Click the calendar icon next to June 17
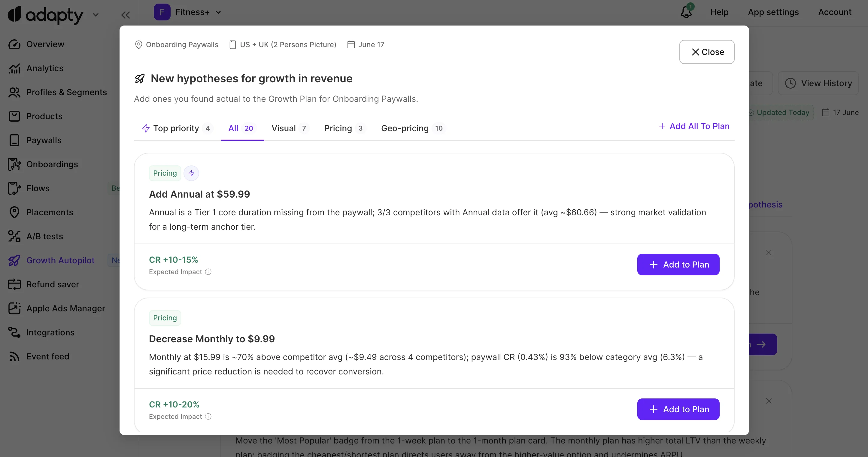Screen dimensions: 868x457 pyautogui.click(x=351, y=44)
